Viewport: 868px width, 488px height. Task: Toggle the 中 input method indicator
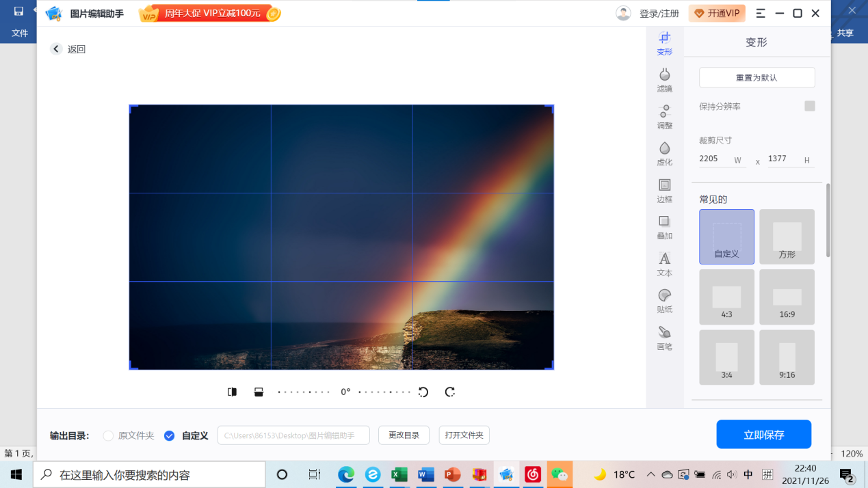pyautogui.click(x=748, y=474)
